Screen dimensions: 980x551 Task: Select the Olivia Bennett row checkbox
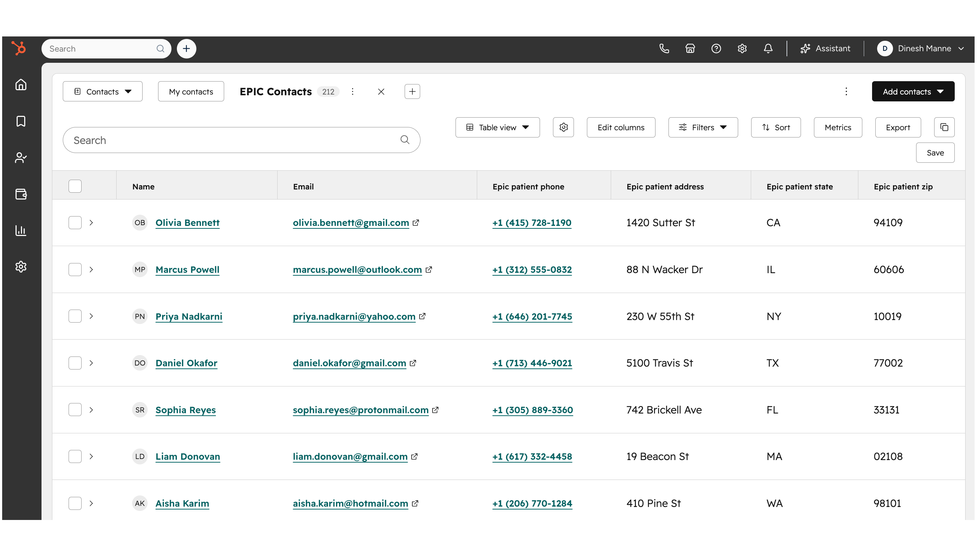[x=75, y=223]
